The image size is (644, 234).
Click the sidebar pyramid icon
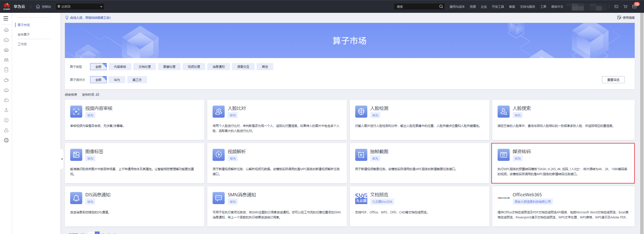click(x=6, y=110)
